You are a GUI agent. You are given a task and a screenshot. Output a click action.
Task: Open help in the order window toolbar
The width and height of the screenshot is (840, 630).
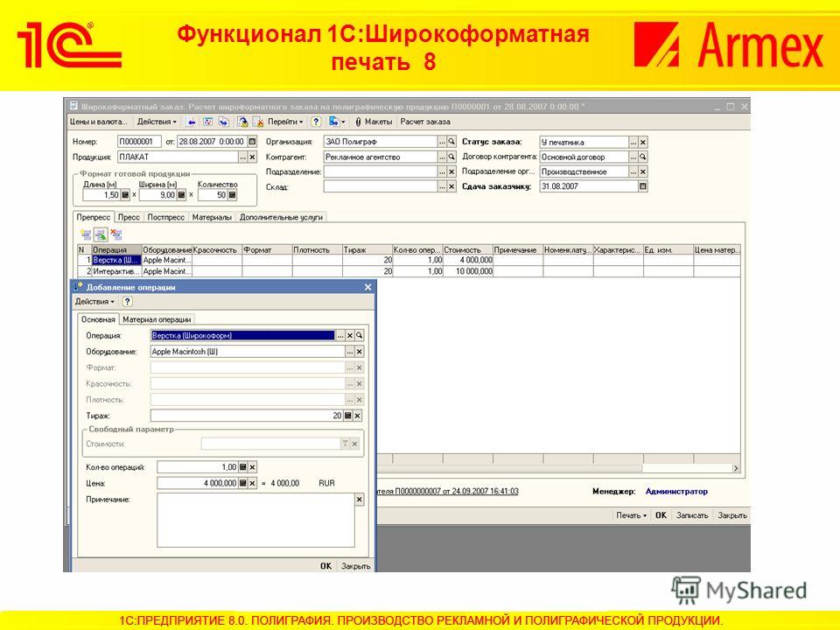pos(316,122)
